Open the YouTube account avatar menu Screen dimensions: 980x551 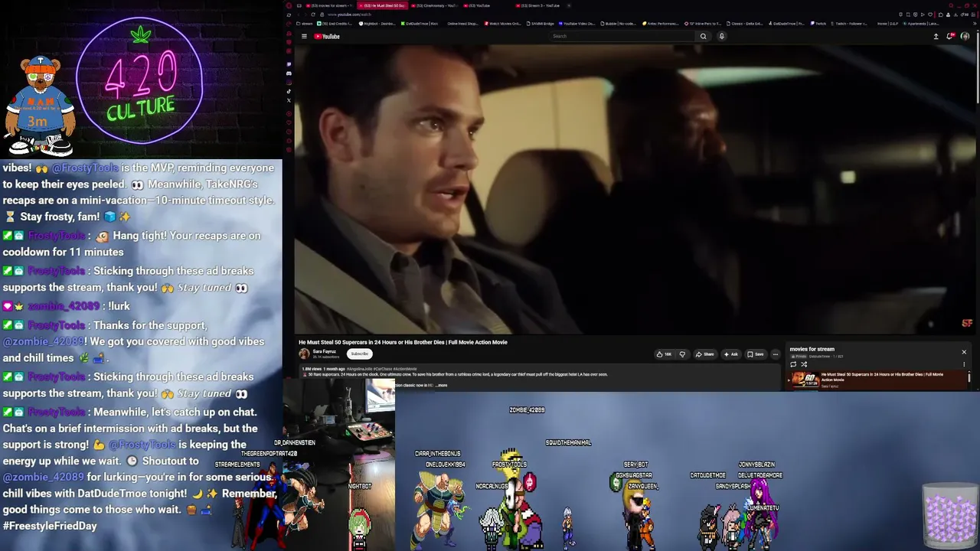point(965,36)
